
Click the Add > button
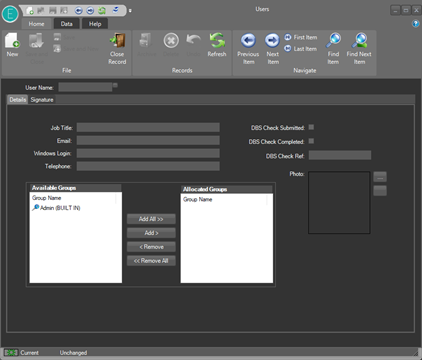coord(151,233)
